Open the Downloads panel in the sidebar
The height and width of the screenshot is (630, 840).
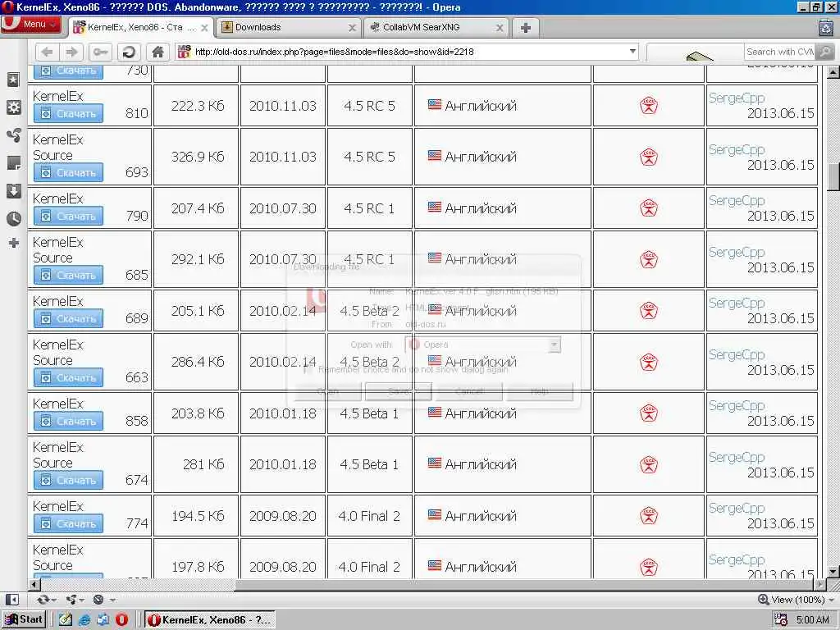pos(13,190)
